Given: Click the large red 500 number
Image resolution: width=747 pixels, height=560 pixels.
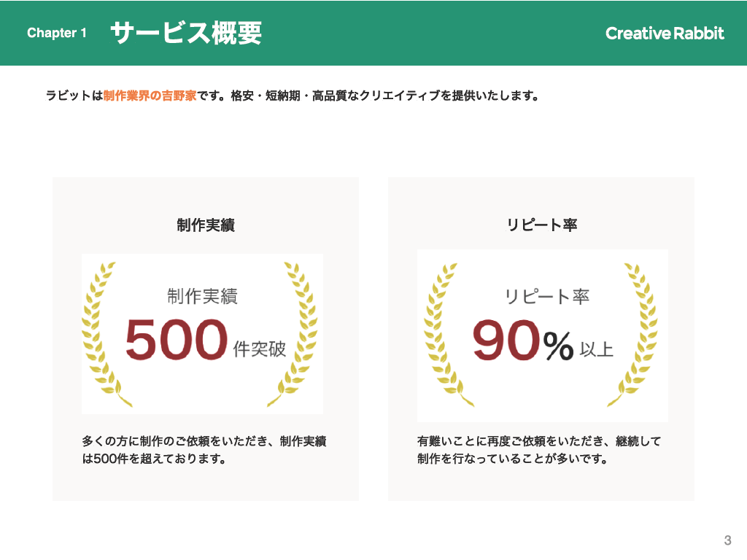Looking at the screenshot, I should tap(176, 341).
